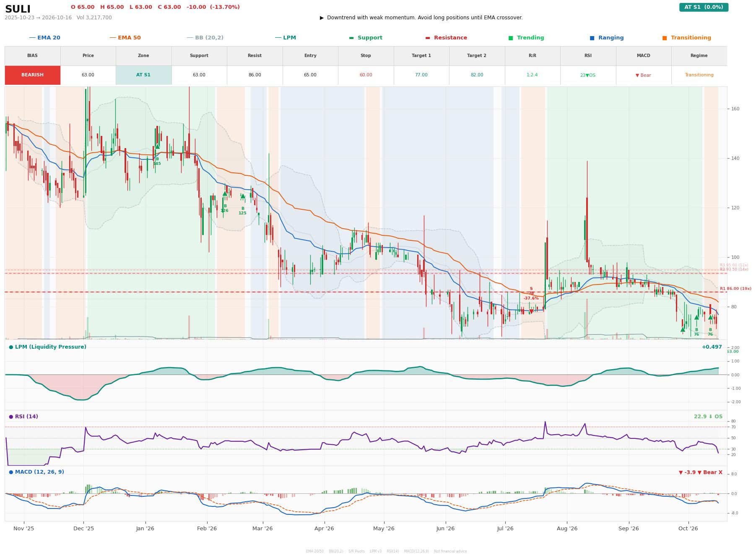Select the R:R column header
This screenshot has width=756, height=558.
coord(532,56)
